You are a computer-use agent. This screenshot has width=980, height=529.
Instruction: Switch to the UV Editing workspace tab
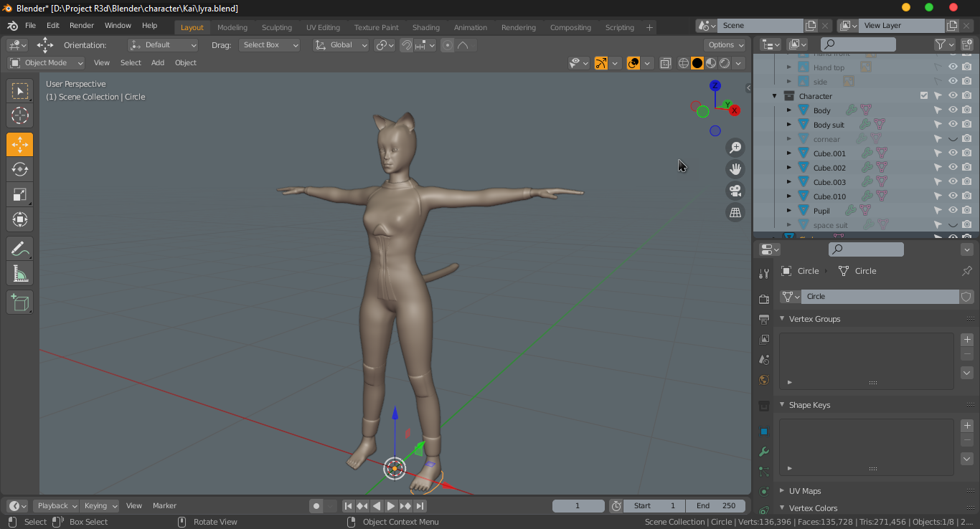pyautogui.click(x=323, y=27)
